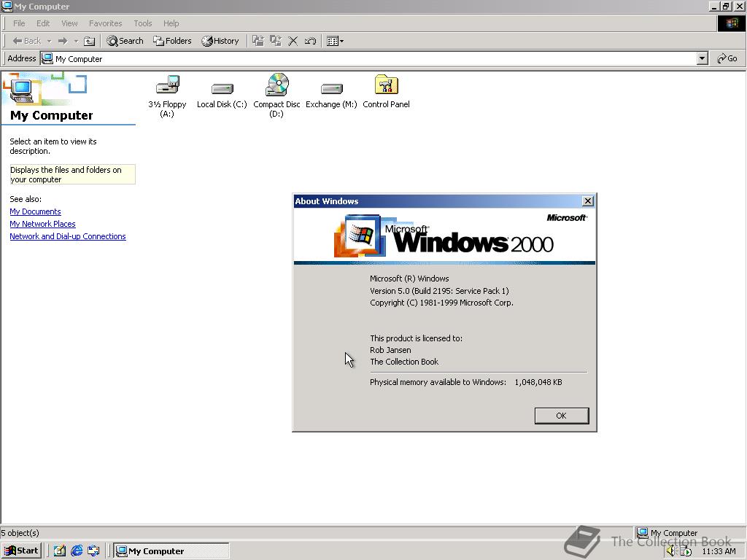
Task: Open the View menu
Action: [69, 23]
